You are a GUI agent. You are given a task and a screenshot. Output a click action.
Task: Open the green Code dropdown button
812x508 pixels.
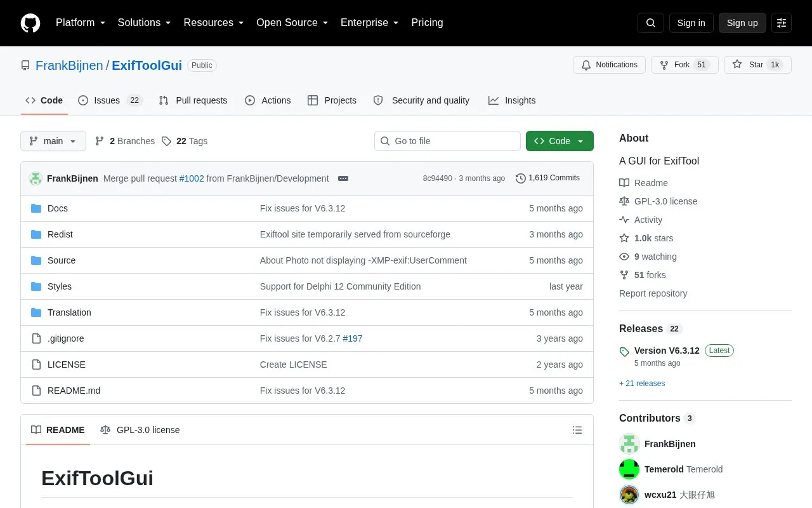pyautogui.click(x=560, y=141)
